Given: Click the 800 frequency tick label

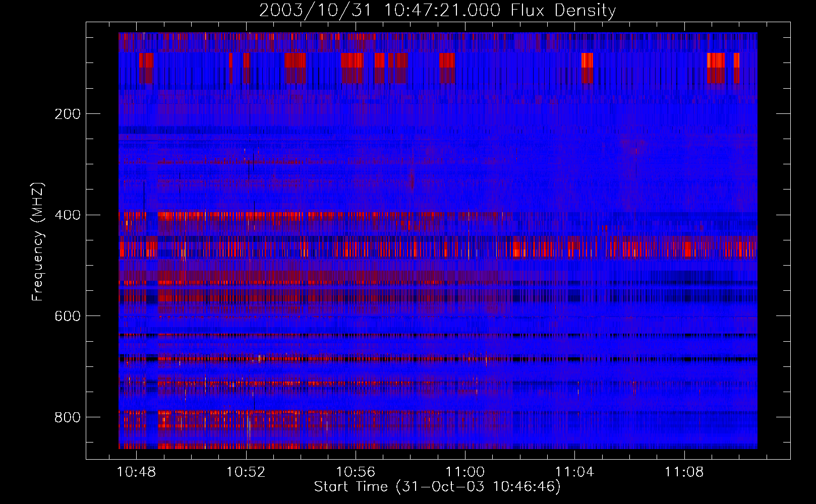Looking at the screenshot, I should (x=68, y=417).
